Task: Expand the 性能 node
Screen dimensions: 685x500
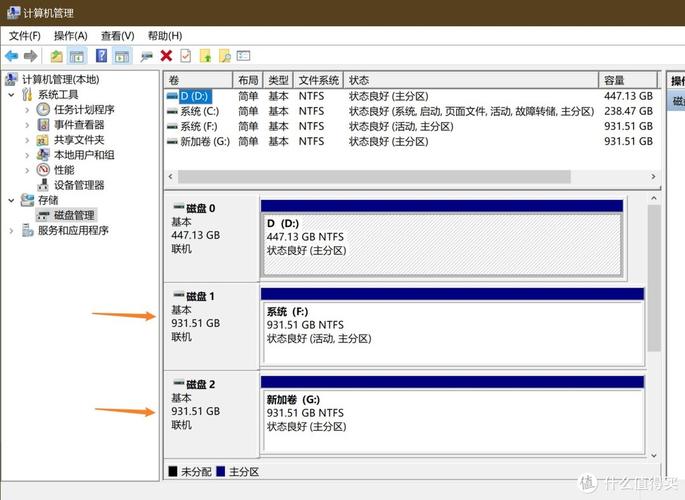Action: 27,170
